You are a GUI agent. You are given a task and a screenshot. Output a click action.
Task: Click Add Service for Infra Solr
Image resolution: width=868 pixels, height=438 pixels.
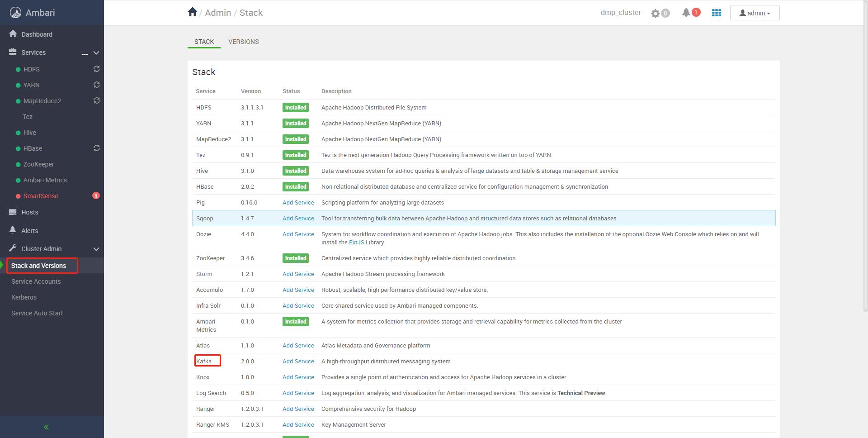click(298, 305)
